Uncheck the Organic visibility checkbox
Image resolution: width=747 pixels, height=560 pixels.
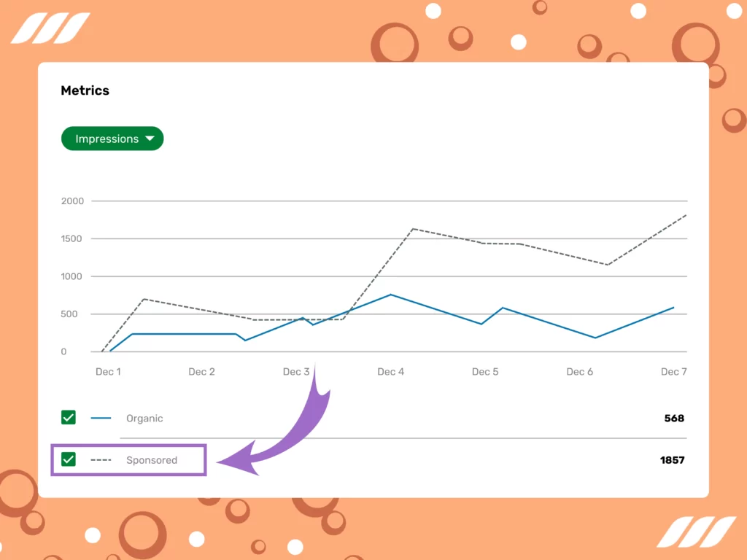click(68, 417)
